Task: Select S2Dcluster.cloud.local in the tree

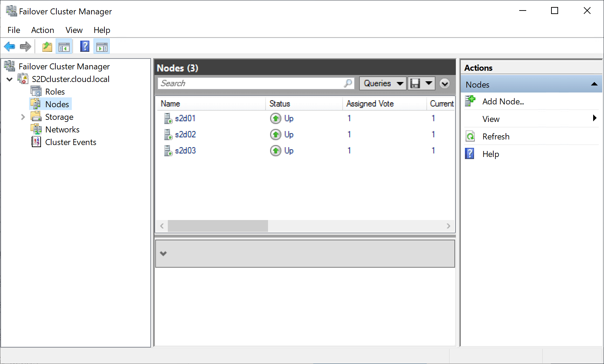Action: pos(71,79)
